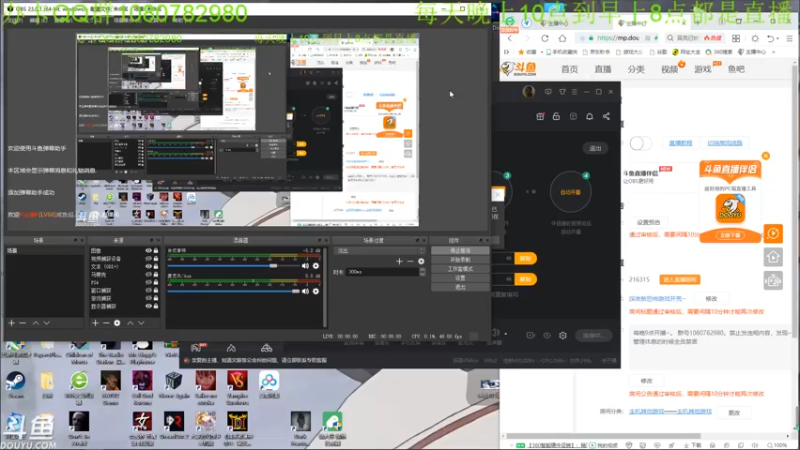Add a scene transition with plus icon
800x450 pixels.
(x=399, y=261)
